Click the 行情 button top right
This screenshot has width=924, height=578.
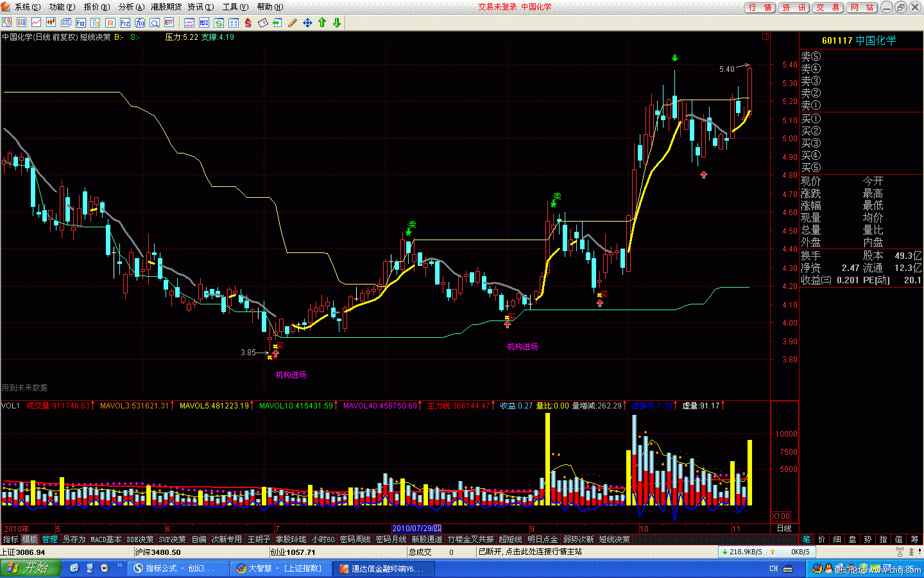pyautogui.click(x=760, y=8)
